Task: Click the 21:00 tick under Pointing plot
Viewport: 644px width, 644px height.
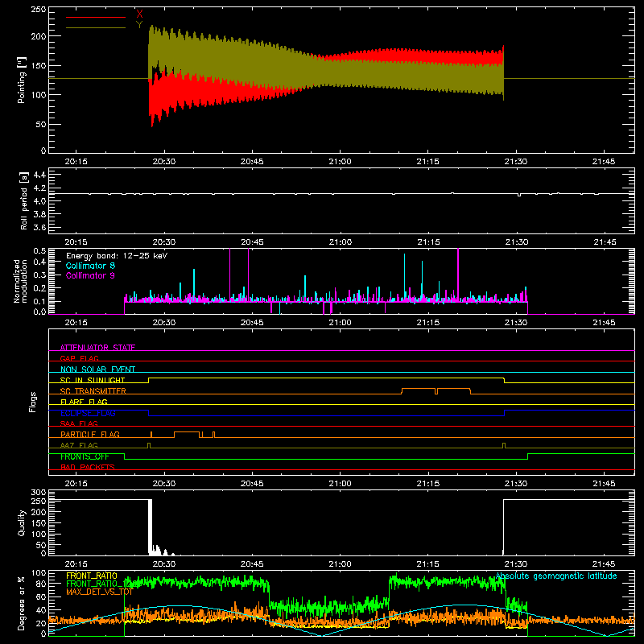Action: tap(340, 162)
